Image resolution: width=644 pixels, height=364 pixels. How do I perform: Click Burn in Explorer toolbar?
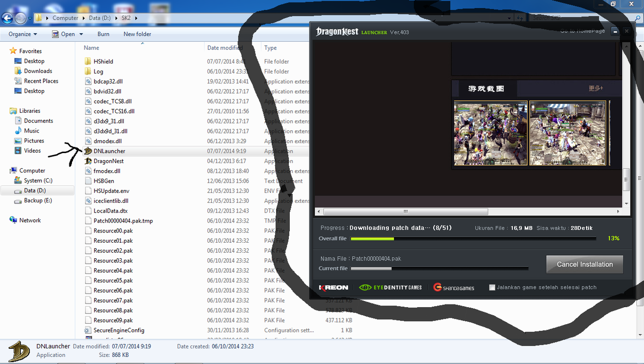pos(103,34)
